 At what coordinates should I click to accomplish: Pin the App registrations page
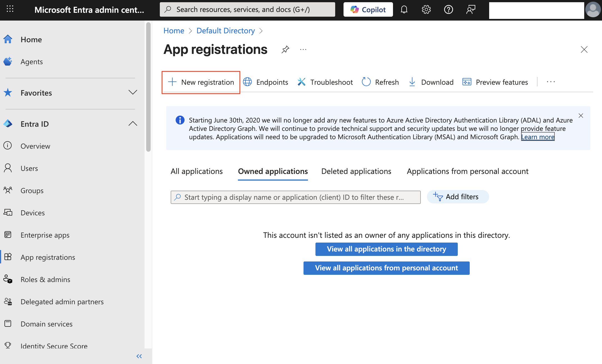(285, 49)
